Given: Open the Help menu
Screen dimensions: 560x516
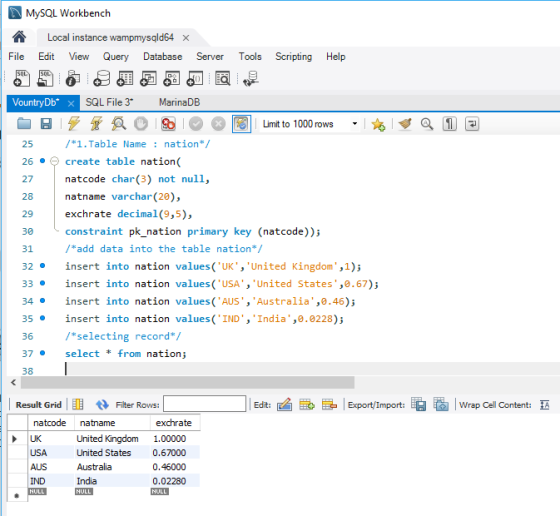Looking at the screenshot, I should [x=336, y=57].
